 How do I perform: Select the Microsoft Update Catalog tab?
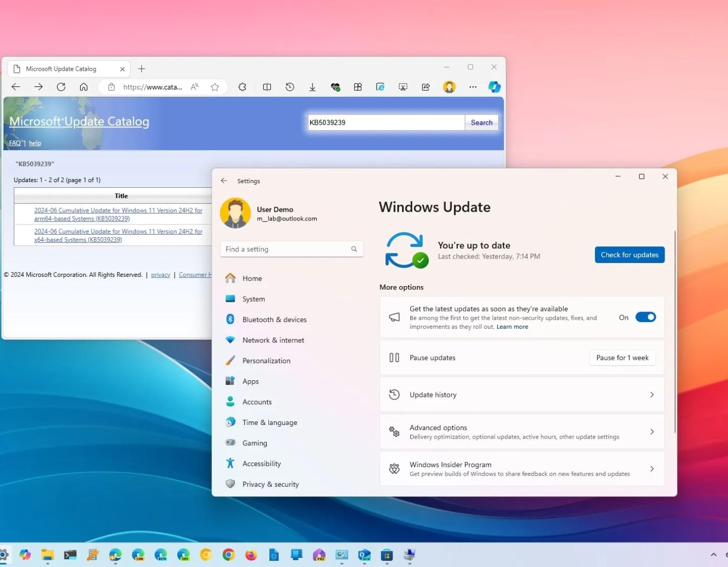coord(69,69)
